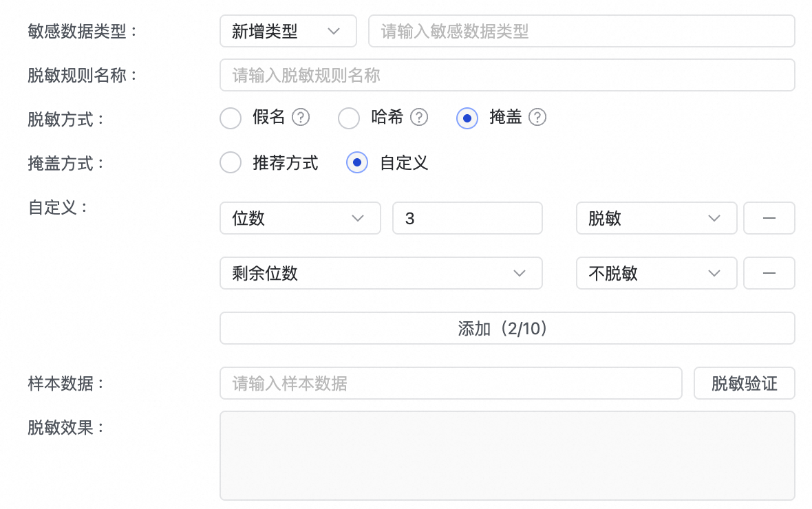Open the 剩余位数 dropdown

coord(381,273)
